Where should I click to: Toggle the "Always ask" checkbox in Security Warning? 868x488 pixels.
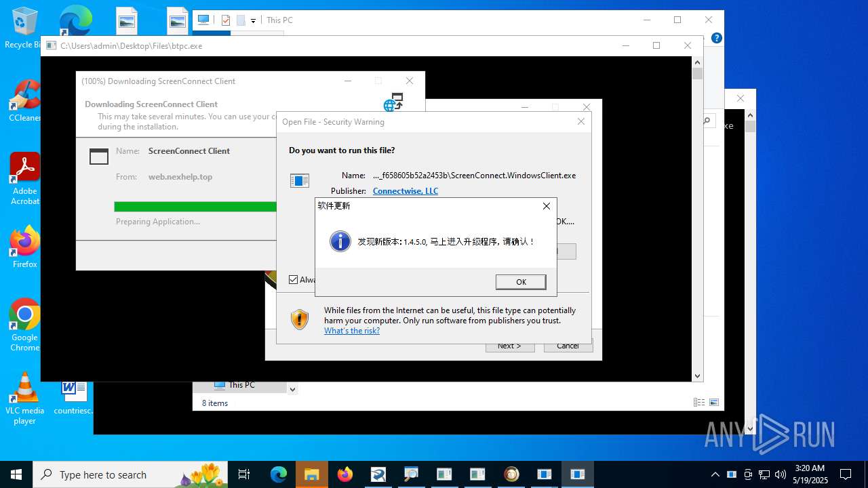coord(294,279)
